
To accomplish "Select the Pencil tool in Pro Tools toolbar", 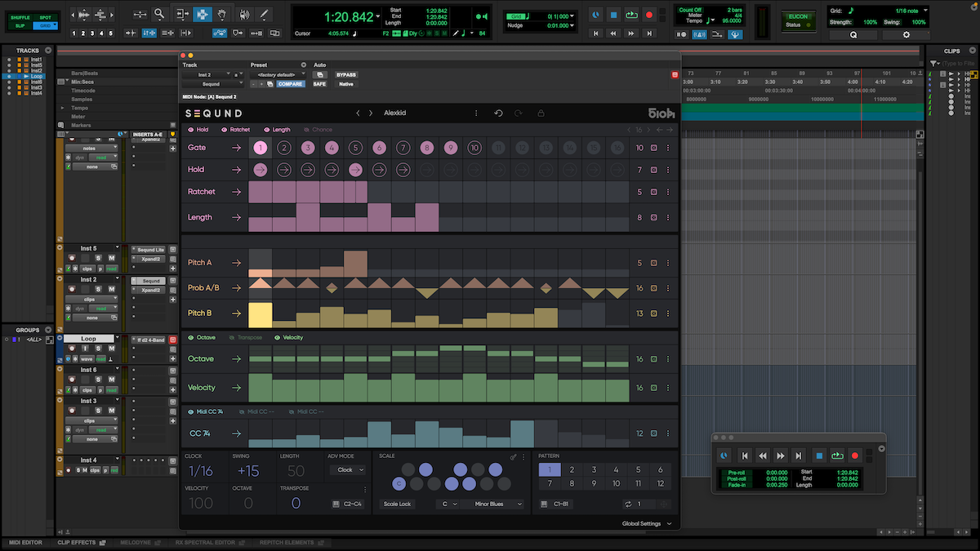I will click(x=264, y=14).
